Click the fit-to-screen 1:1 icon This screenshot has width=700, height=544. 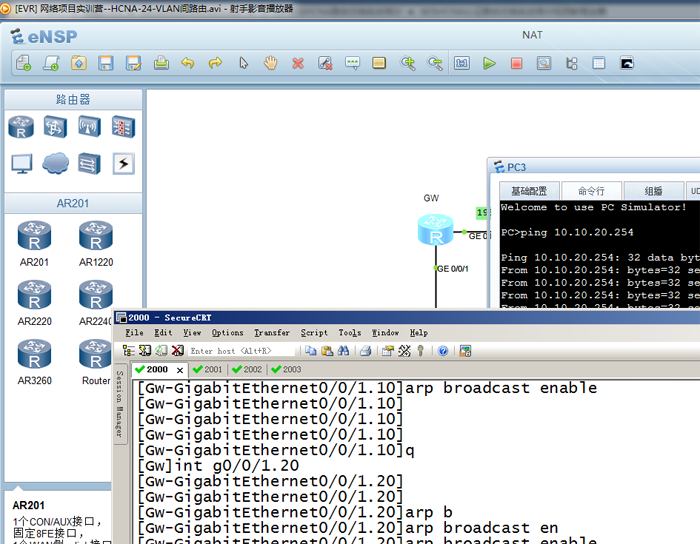(462, 63)
